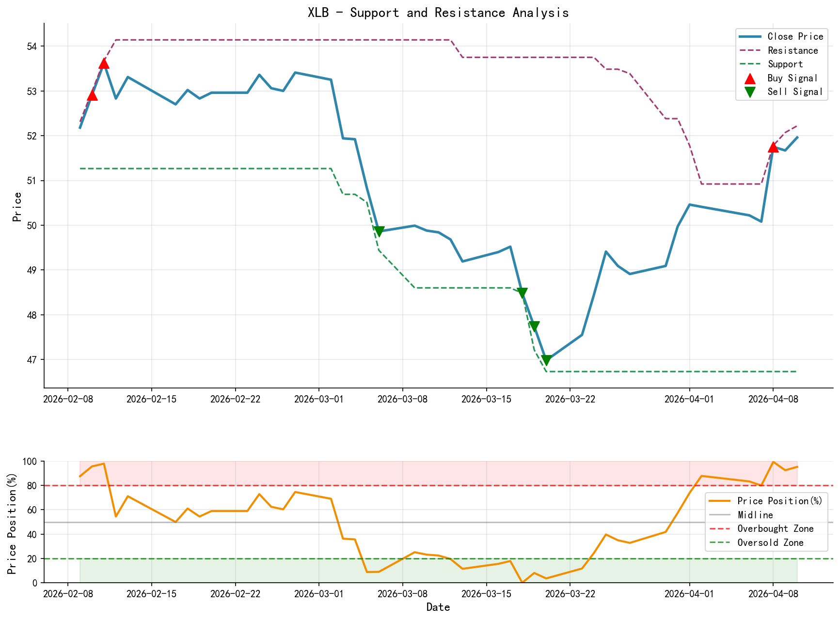840x620 pixels.
Task: Click the Price y-axis label of top chart
Action: pyautogui.click(x=17, y=207)
